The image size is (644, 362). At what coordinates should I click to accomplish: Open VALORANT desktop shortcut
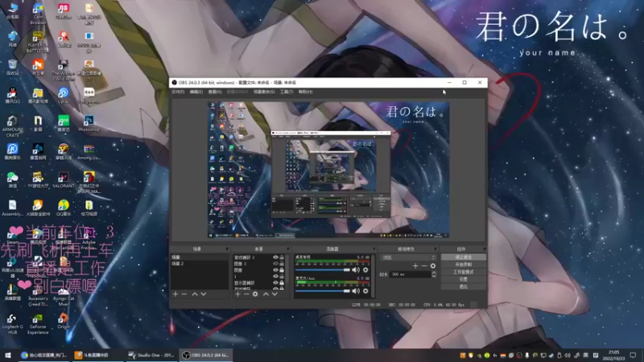point(64,179)
